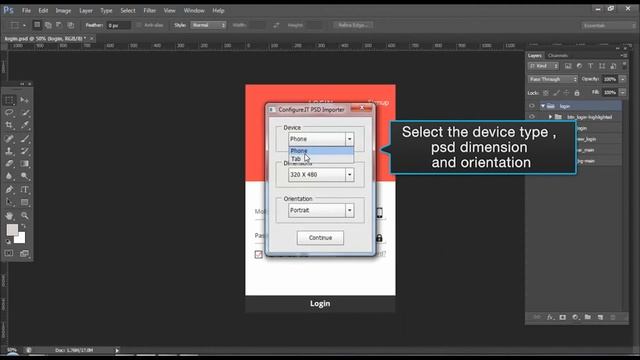
Task: Choose Add to selection mode
Action: point(48,25)
